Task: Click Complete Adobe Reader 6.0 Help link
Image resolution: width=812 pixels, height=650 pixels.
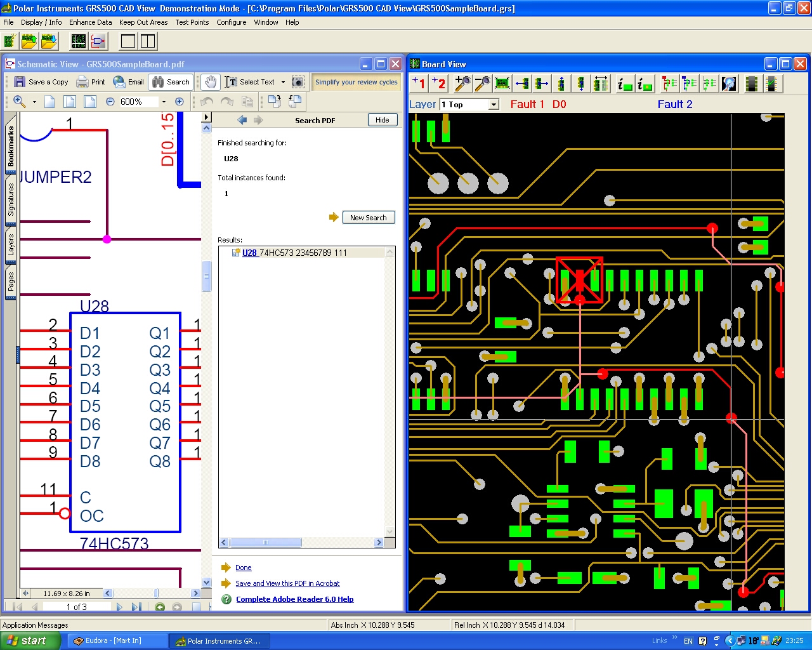Action: [x=295, y=599]
